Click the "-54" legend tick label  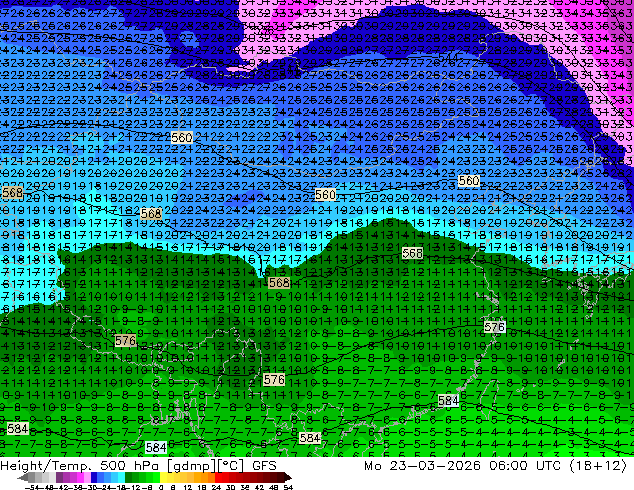pyautogui.click(x=32, y=488)
